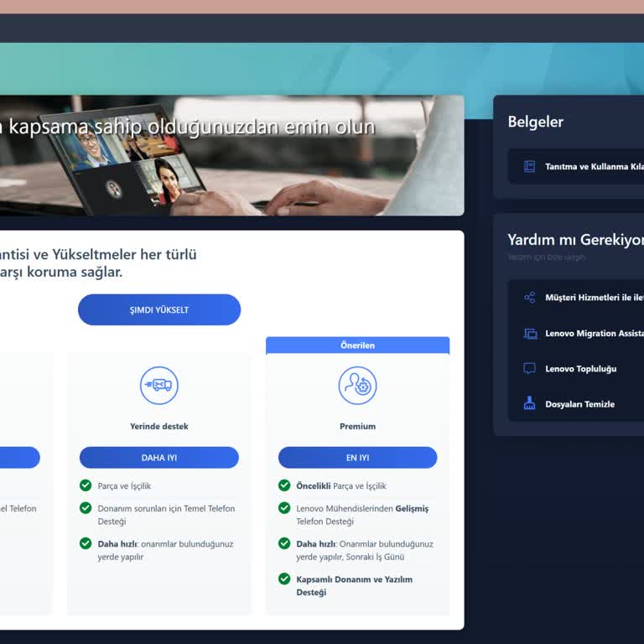Click the document icon beside Tanıtma ve Kullanma Kılavuzu
This screenshot has height=644, width=644.
tap(529, 166)
